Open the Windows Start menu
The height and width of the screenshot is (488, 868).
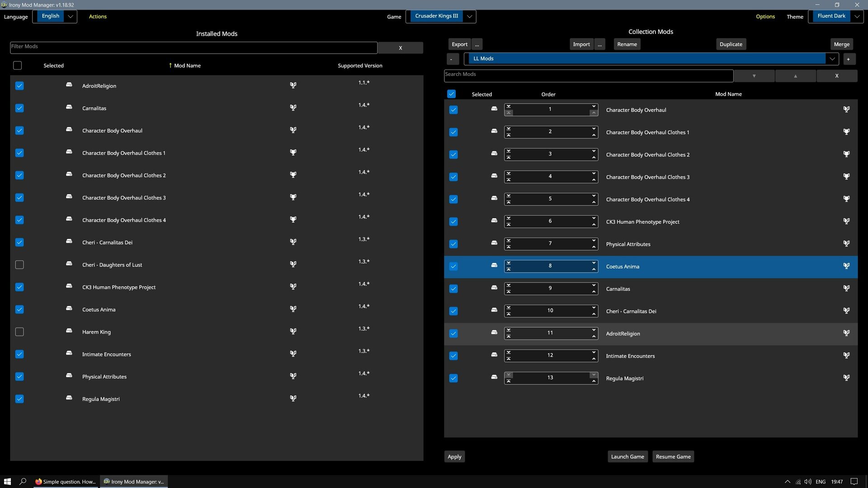coord(7,482)
